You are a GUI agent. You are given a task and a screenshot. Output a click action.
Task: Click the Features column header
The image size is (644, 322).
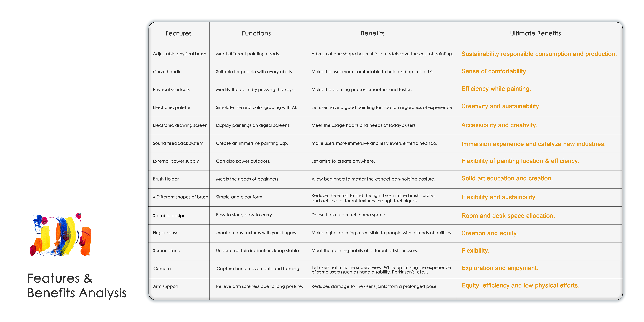coord(178,33)
